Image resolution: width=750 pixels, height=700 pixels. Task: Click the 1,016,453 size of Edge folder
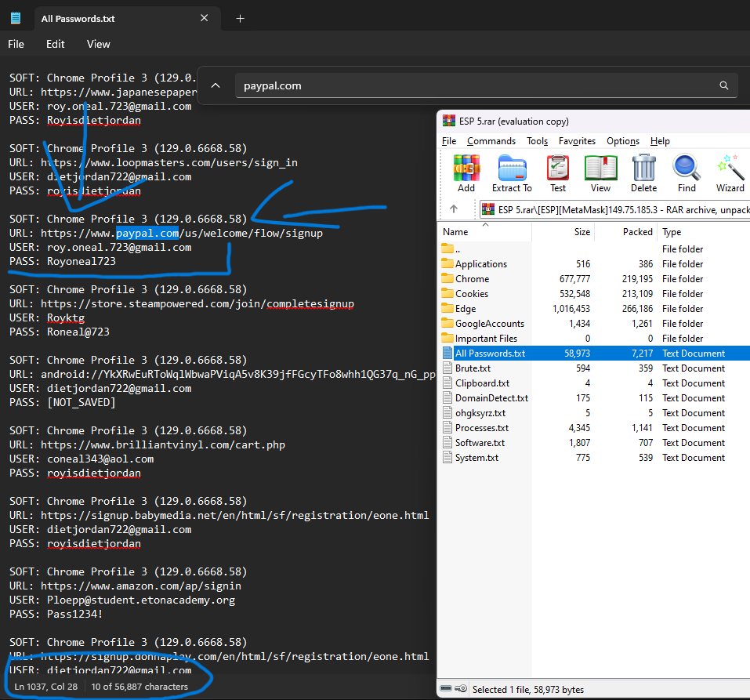tap(571, 309)
